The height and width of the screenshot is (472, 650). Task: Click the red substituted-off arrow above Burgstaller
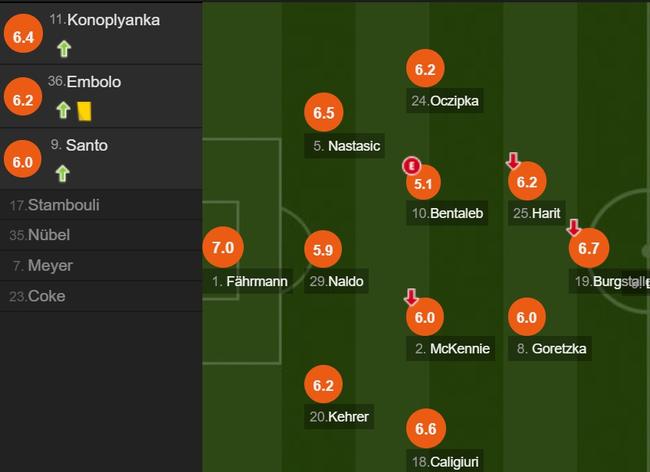[x=574, y=228]
